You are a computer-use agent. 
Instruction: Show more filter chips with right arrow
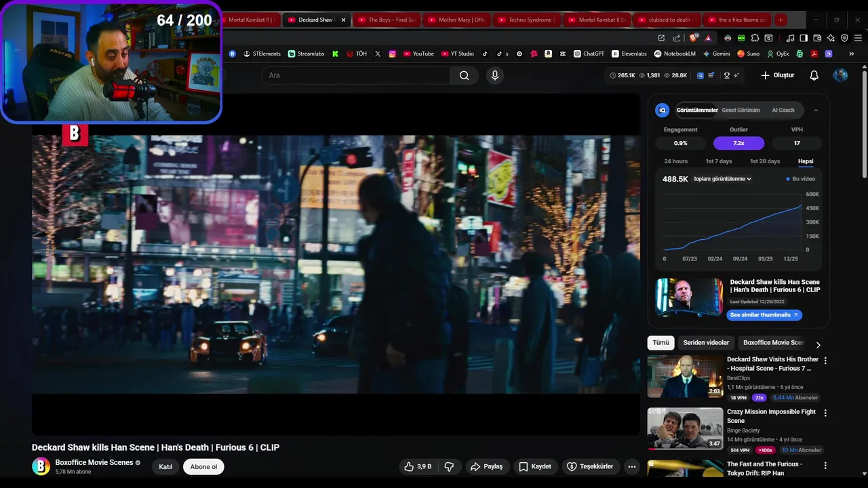(818, 344)
